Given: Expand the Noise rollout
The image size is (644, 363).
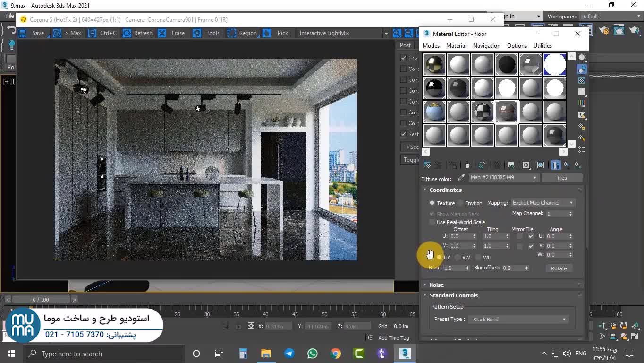Looking at the screenshot, I should [x=436, y=285].
